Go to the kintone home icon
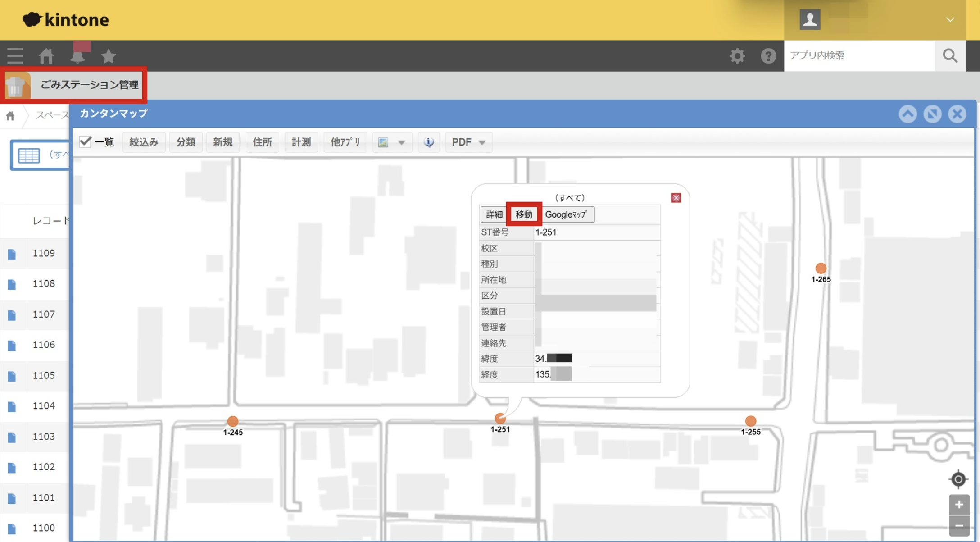Image resolution: width=980 pixels, height=542 pixels. pyautogui.click(x=46, y=56)
